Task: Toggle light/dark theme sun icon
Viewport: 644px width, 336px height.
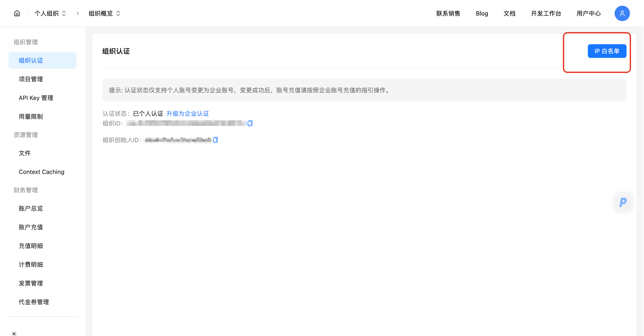Action: point(14,333)
